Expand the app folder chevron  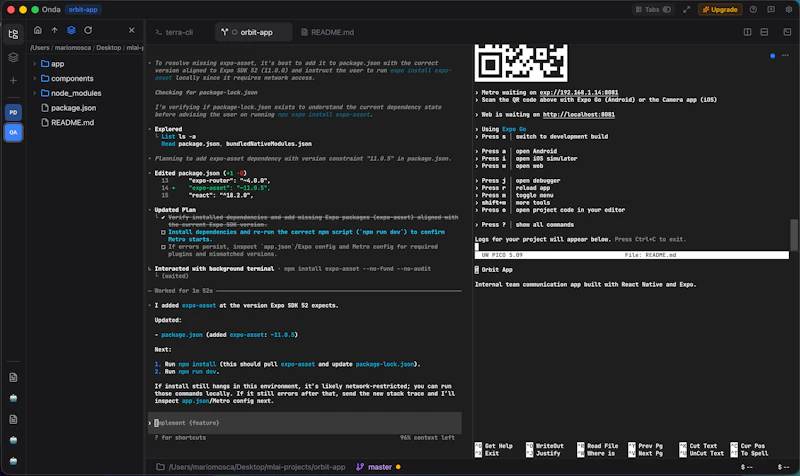(x=34, y=64)
